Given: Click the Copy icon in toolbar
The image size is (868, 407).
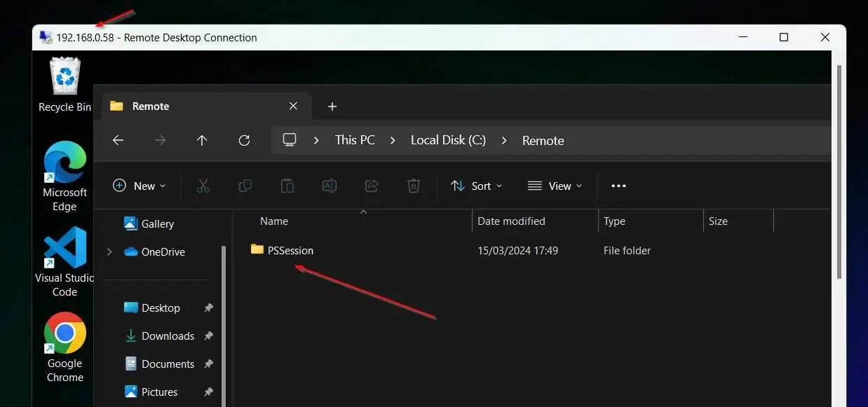Looking at the screenshot, I should (245, 186).
